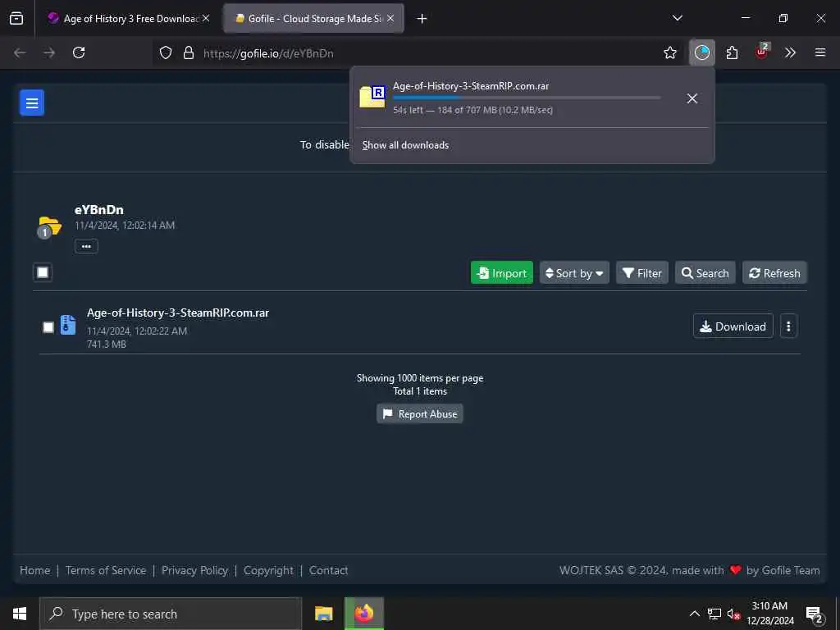The height and width of the screenshot is (630, 840).
Task: Open the Copyright footer link
Action: coord(268,571)
